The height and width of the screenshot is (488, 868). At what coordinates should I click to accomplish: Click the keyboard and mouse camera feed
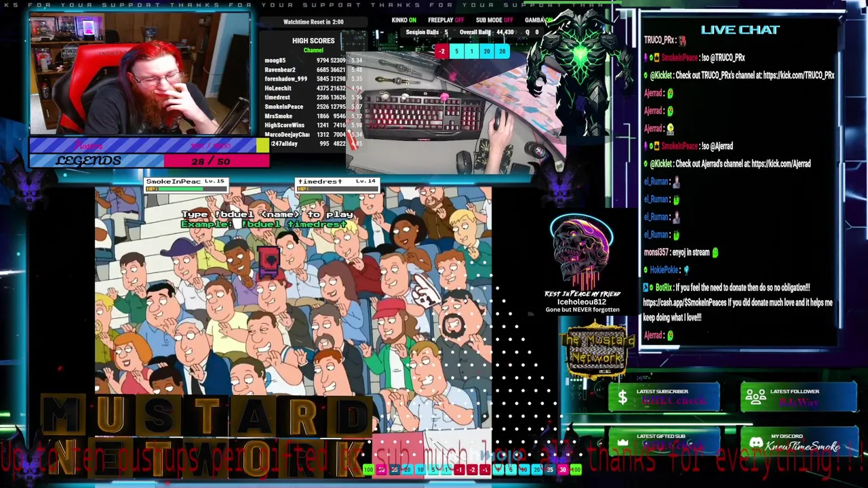click(456, 112)
